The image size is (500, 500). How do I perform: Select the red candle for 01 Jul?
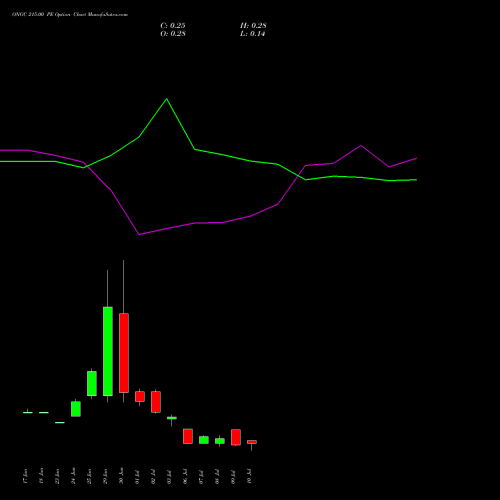coord(140,397)
